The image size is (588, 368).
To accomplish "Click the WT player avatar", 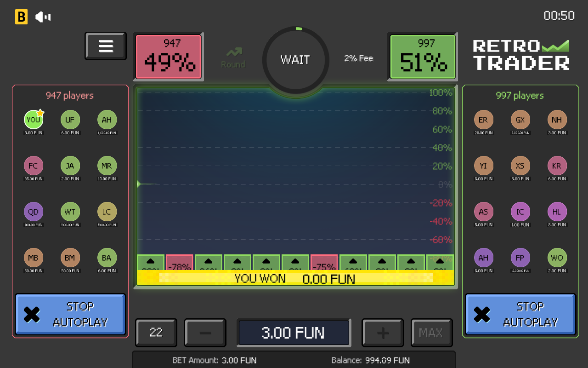I will point(70,212).
